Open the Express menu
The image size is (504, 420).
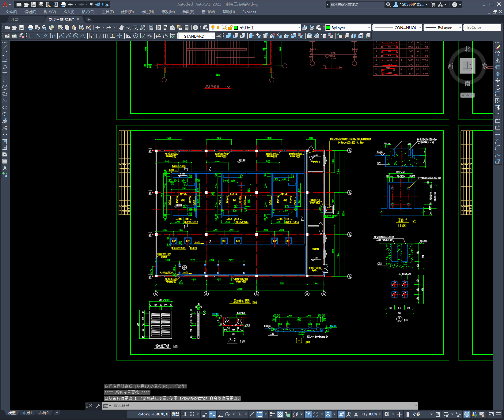(x=249, y=12)
